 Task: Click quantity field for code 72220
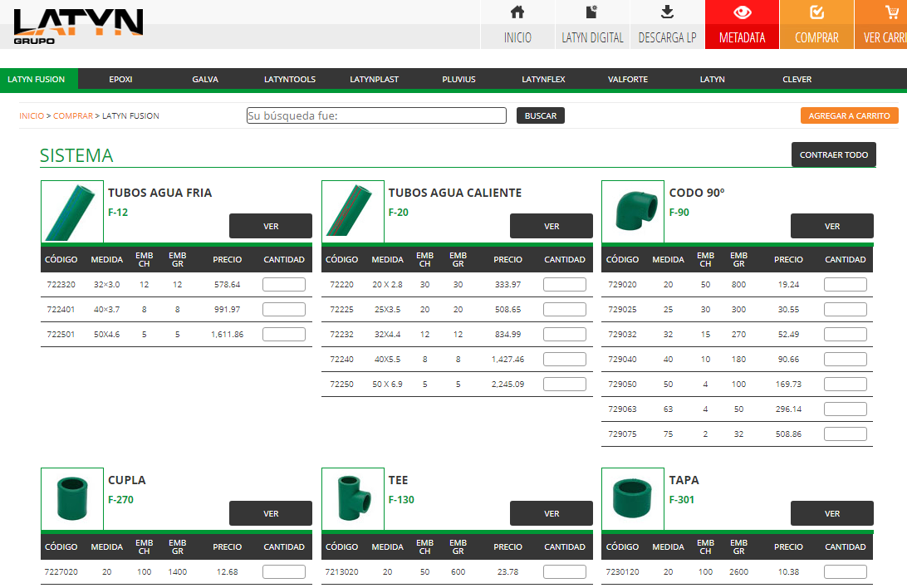[x=565, y=285]
